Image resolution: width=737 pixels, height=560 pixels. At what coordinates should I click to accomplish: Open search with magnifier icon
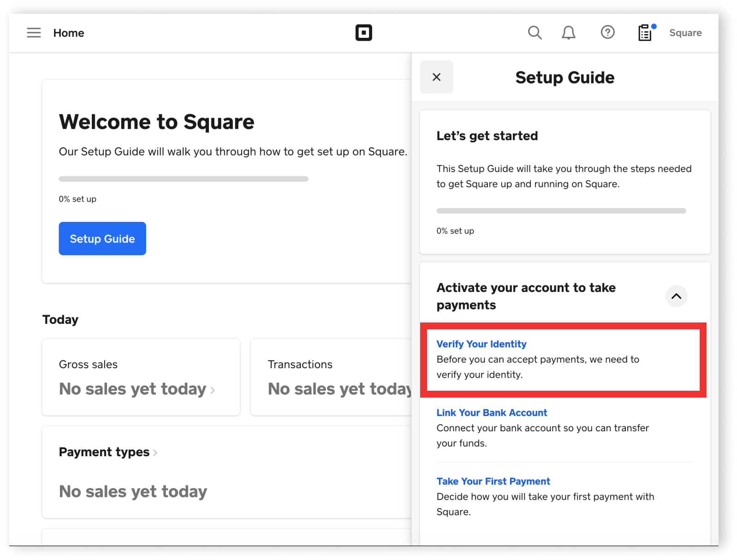pos(535,33)
